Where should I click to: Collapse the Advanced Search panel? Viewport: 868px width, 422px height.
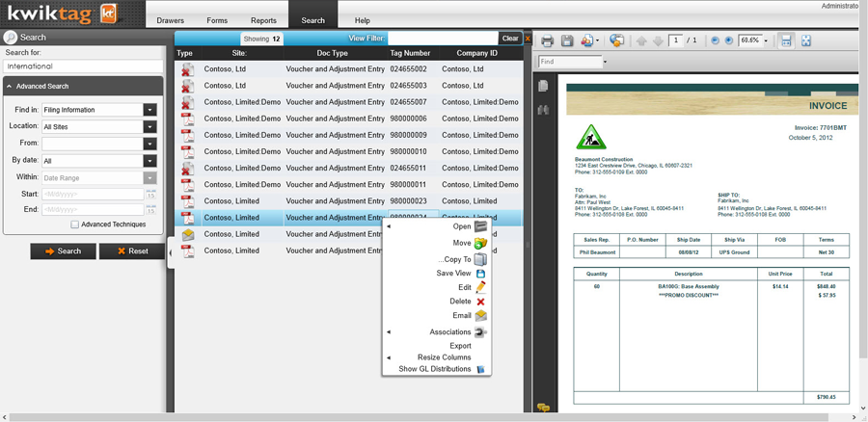[x=10, y=87]
